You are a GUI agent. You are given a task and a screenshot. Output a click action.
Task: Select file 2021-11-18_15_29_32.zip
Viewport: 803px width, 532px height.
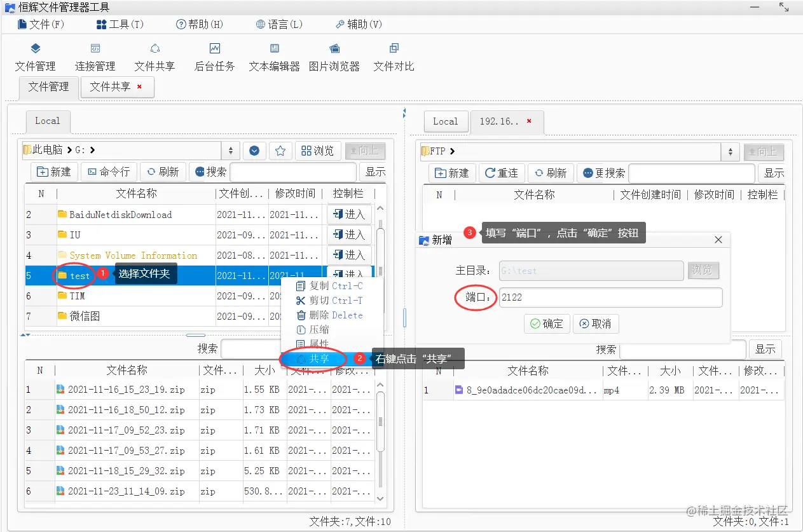198,471
